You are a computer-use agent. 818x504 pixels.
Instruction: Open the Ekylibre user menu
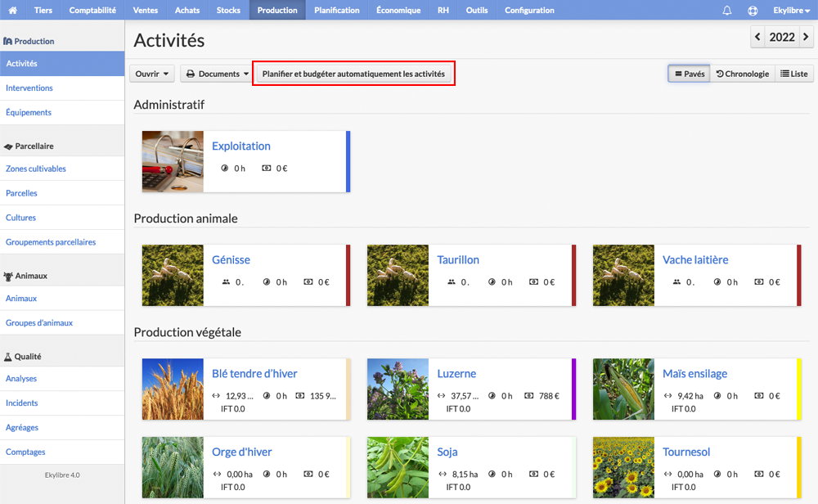[791, 10]
